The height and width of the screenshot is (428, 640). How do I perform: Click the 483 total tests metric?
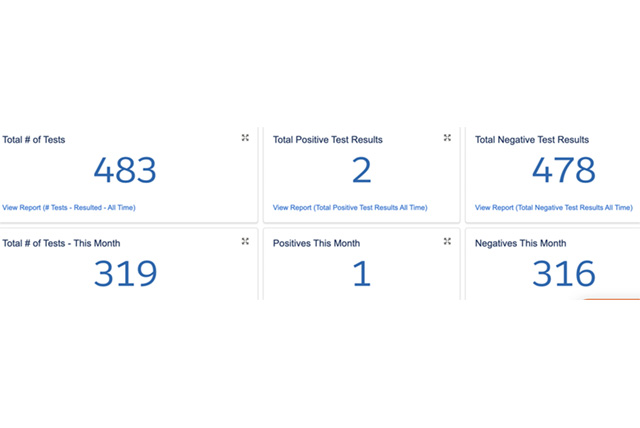pos(125,171)
